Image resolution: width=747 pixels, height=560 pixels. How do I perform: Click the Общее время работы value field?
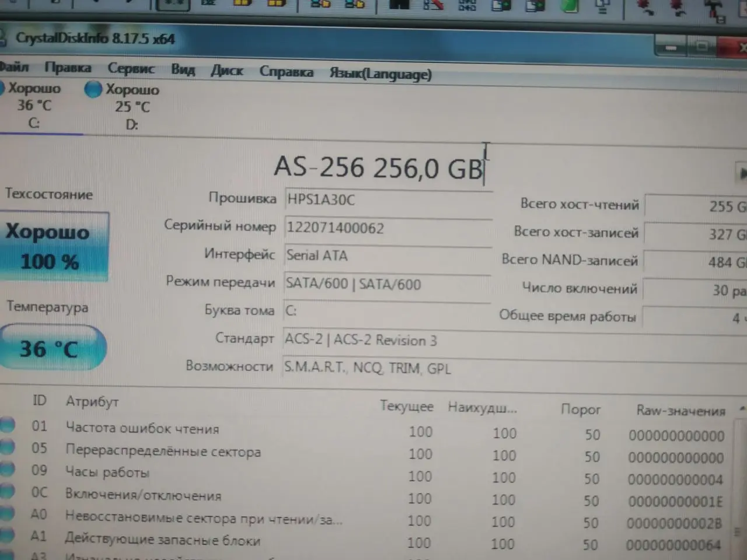694,318
